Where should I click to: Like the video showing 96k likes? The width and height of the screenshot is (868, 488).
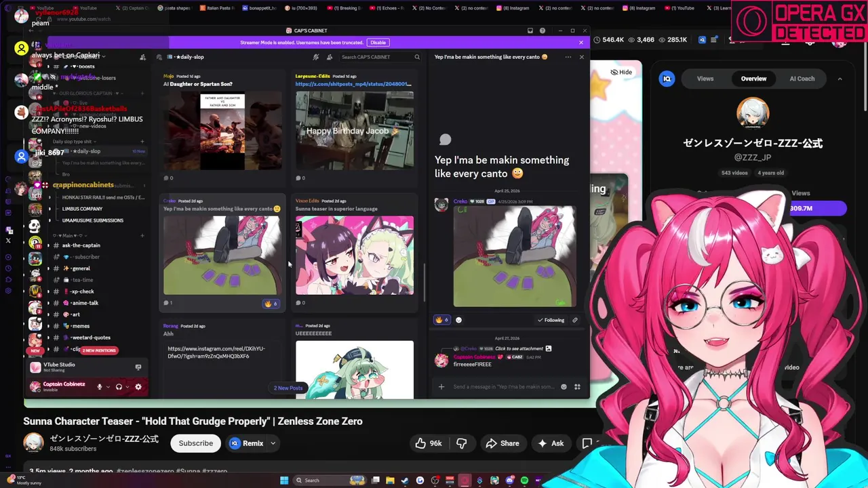(429, 443)
